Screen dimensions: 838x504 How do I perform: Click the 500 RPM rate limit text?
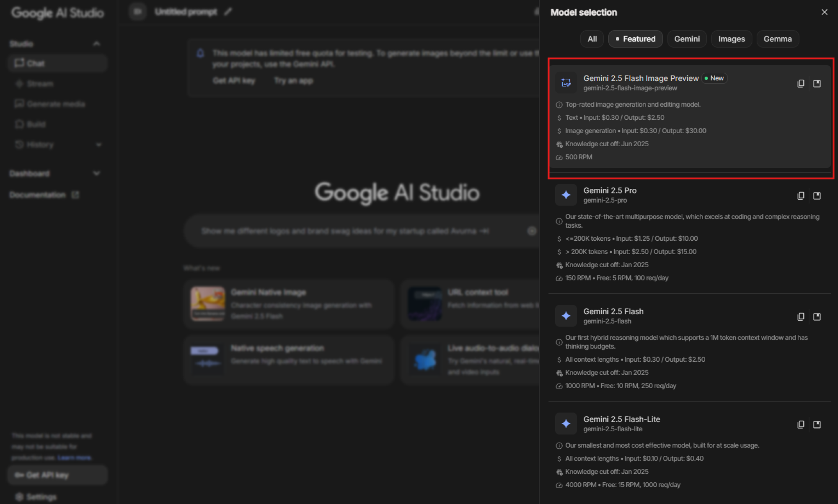[x=579, y=157]
